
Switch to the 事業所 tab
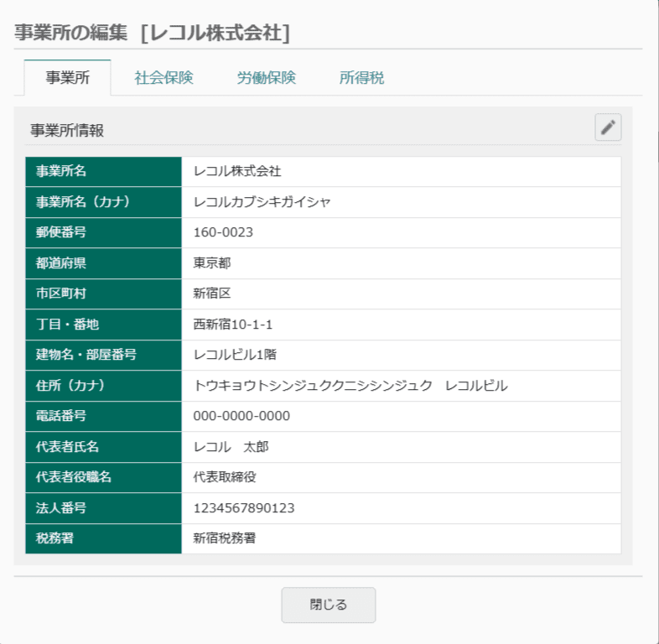click(68, 78)
